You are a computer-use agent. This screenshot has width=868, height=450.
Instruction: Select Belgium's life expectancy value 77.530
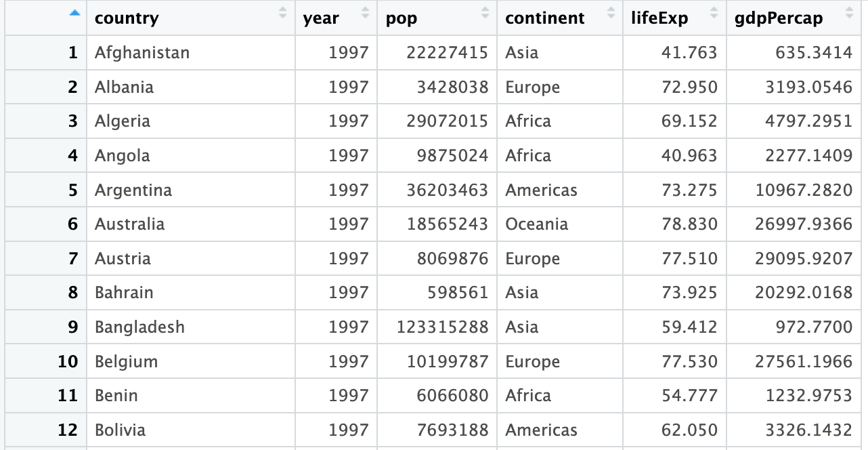689,362
